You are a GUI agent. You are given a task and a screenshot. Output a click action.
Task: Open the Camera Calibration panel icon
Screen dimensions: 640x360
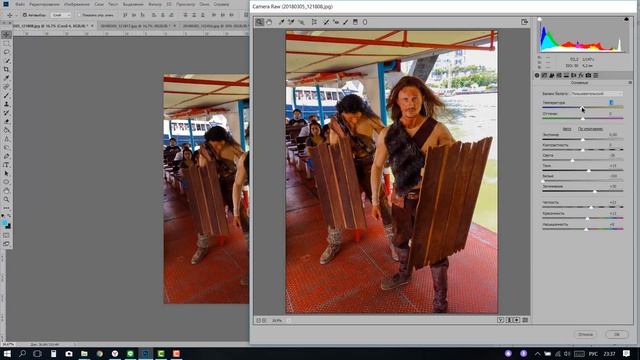pos(588,76)
